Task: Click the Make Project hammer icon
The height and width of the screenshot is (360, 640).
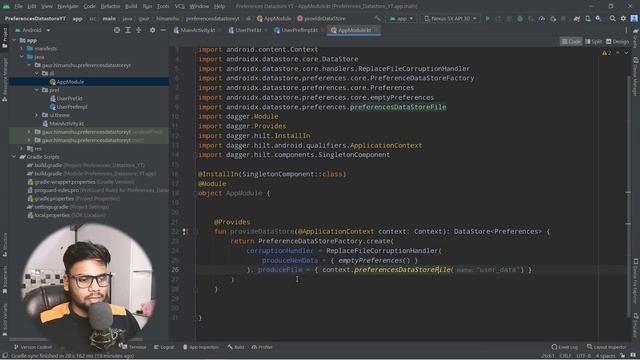Action: click(x=377, y=18)
